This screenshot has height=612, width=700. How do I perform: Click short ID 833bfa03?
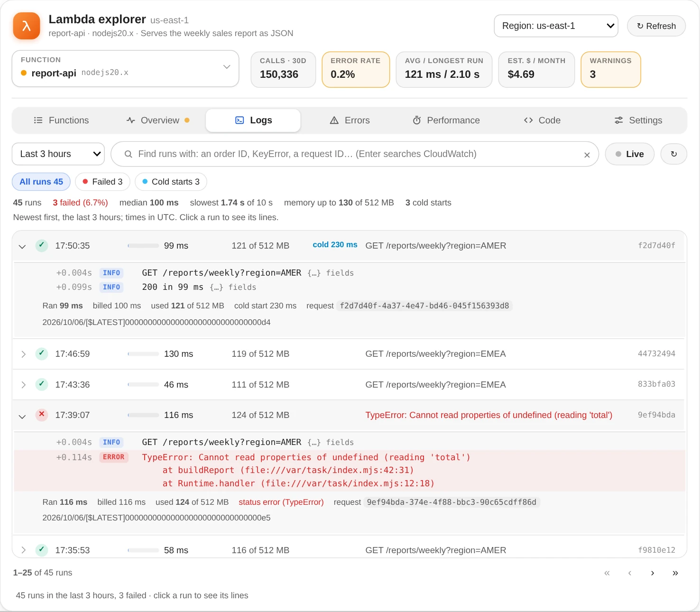[x=656, y=384]
